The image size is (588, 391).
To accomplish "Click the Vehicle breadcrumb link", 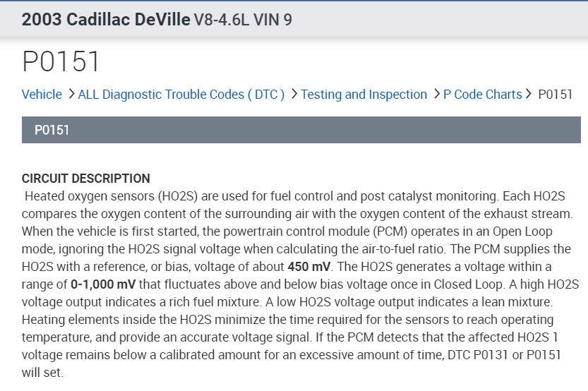I will (x=42, y=95).
